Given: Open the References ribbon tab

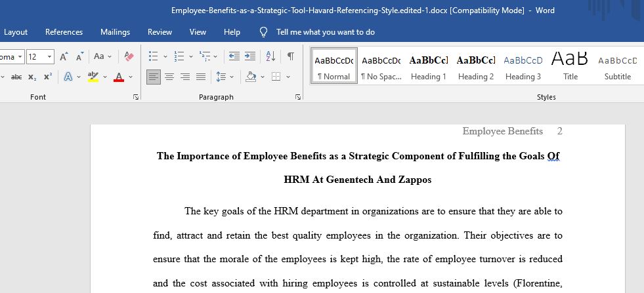Looking at the screenshot, I should (x=64, y=32).
